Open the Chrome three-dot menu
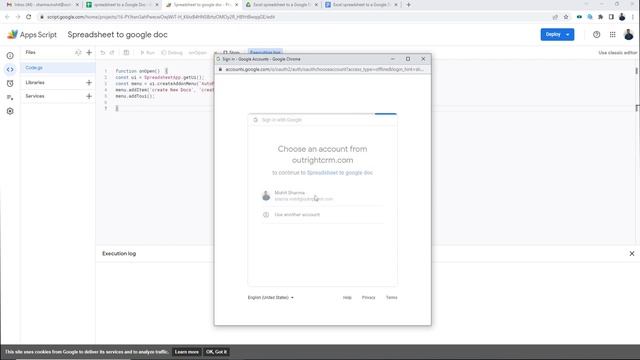This screenshot has height=360, width=640. click(x=633, y=17)
